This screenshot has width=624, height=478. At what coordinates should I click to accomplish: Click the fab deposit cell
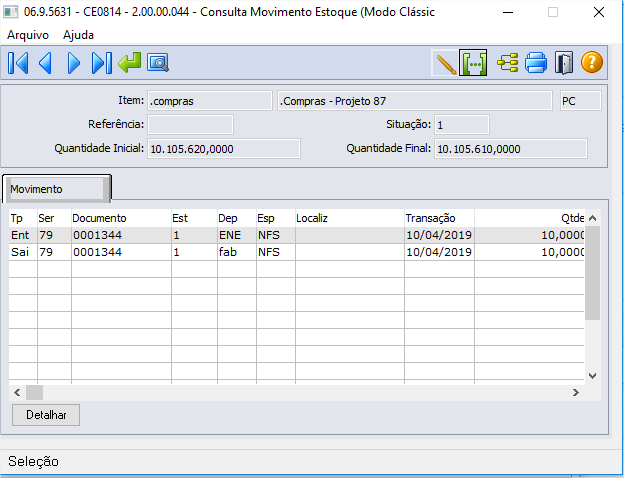pos(237,252)
